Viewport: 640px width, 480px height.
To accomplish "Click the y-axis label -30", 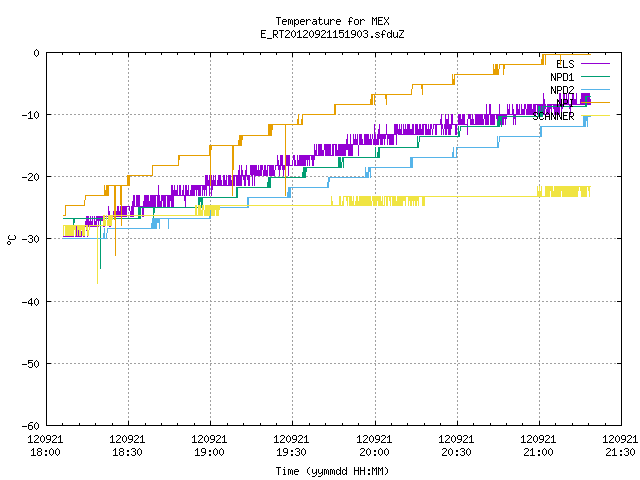I will point(31,239).
